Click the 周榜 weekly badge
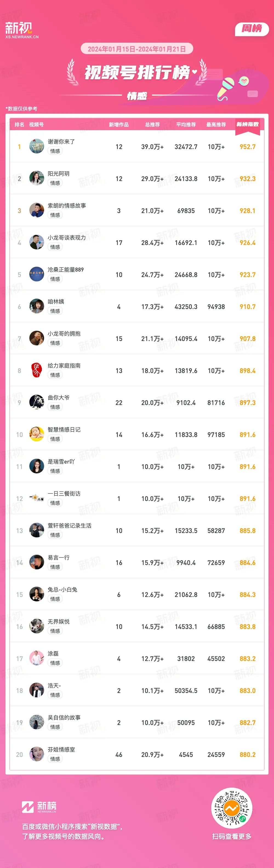 (252, 29)
